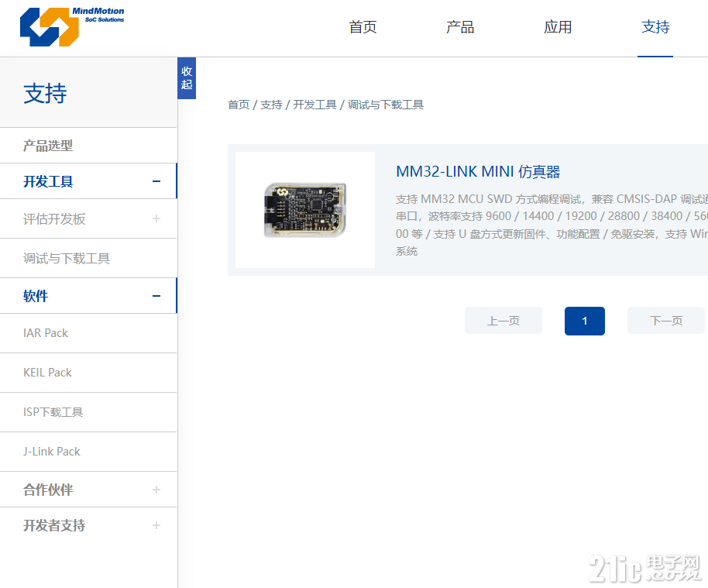708x588 pixels.
Task: Collapse the sidebar with 收起 button
Action: 187,78
